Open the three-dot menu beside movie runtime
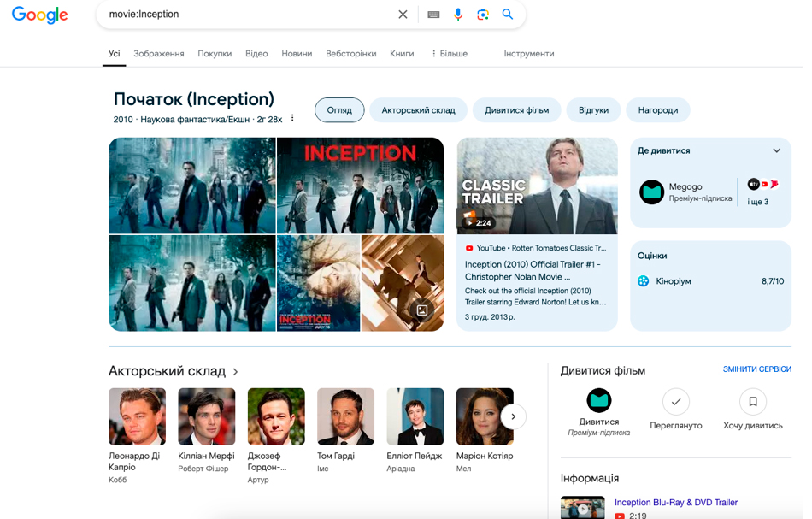 [292, 118]
